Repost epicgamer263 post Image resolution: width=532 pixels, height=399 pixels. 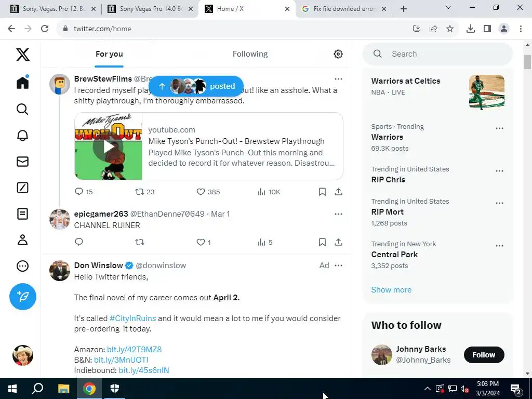[140, 242]
